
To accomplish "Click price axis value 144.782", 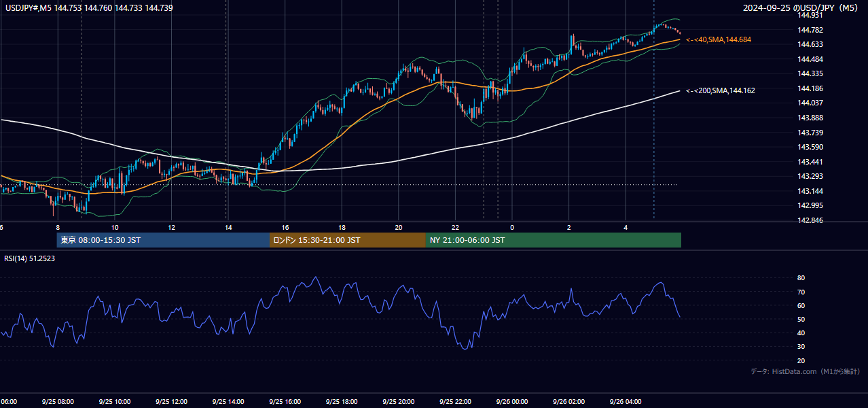I will [811, 30].
